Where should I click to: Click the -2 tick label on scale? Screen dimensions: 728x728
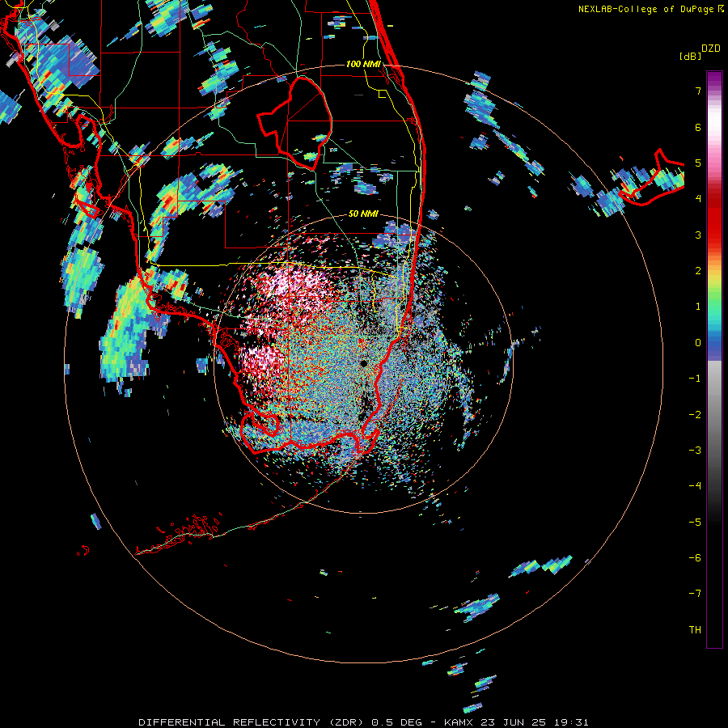point(695,415)
